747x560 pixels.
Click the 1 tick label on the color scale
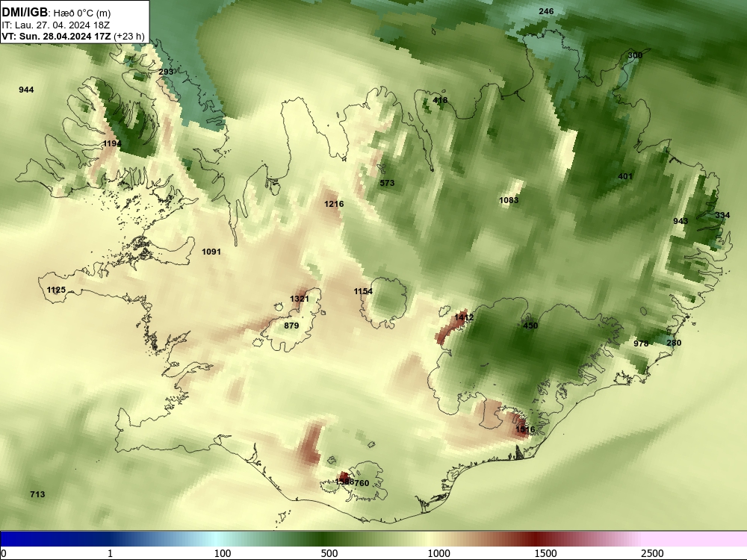110,553
